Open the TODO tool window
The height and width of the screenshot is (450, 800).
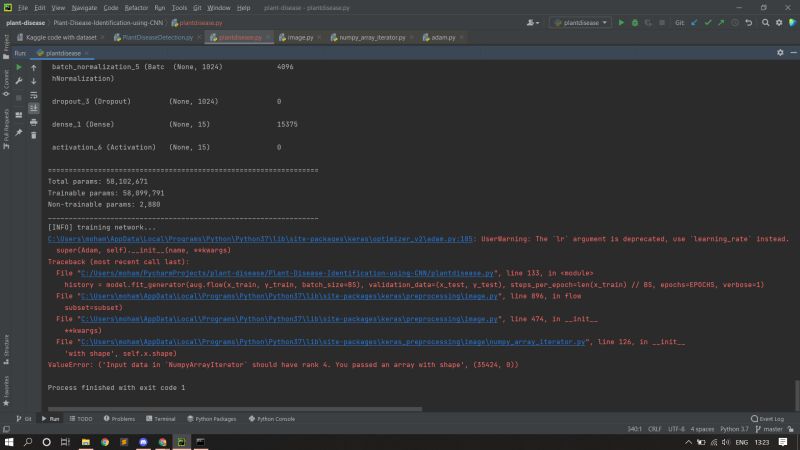pos(81,419)
